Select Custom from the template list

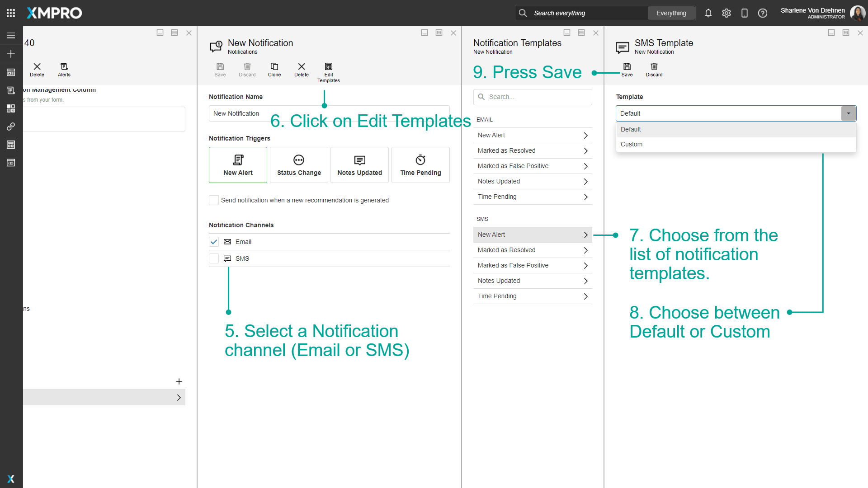pos(631,144)
